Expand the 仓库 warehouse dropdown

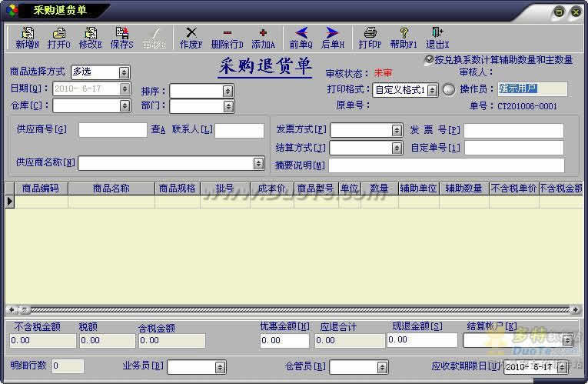point(125,106)
